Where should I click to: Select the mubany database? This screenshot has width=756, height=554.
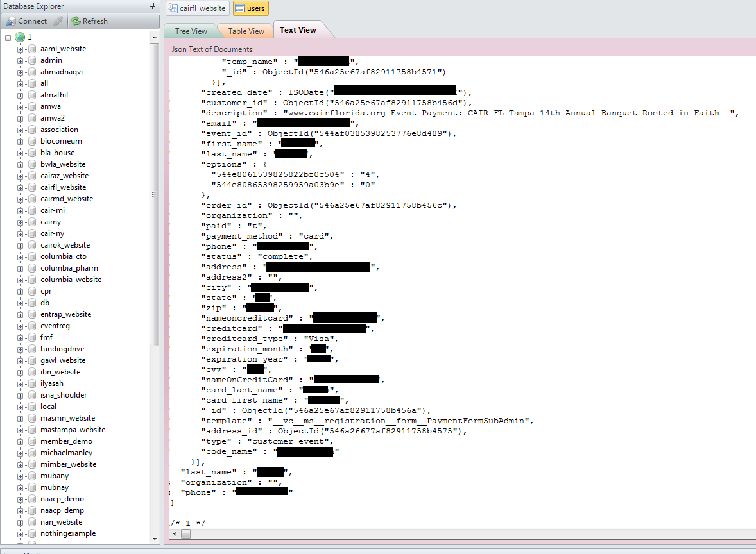(54, 476)
